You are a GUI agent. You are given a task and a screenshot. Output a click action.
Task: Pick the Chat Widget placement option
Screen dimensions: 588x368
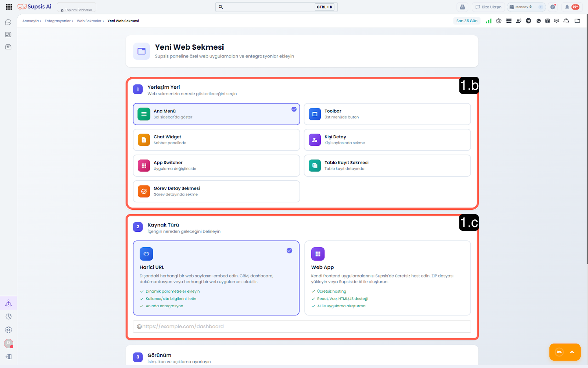click(216, 140)
